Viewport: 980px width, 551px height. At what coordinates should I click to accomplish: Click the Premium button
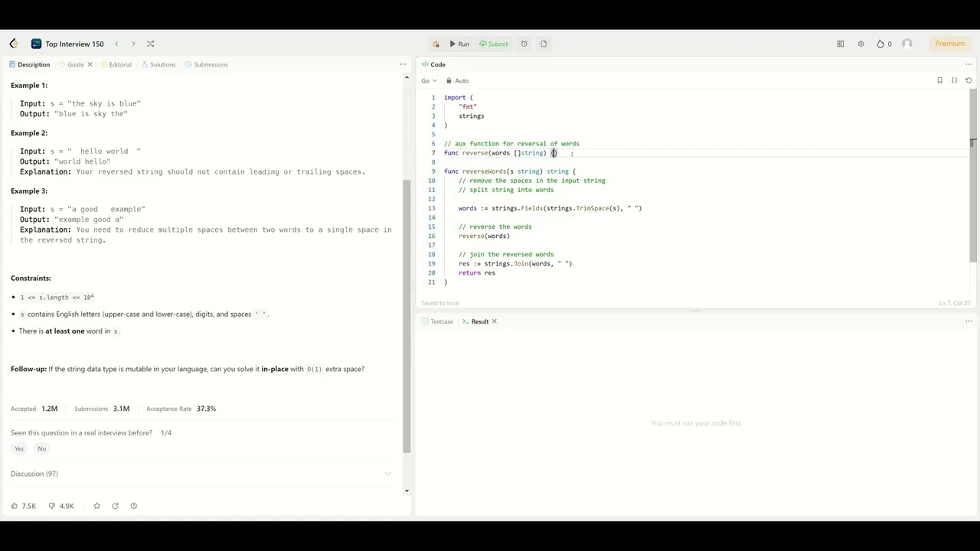(950, 44)
